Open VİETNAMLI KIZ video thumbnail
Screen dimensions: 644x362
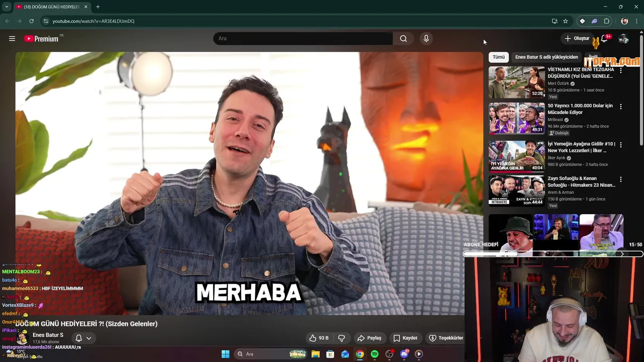pyautogui.click(x=517, y=82)
